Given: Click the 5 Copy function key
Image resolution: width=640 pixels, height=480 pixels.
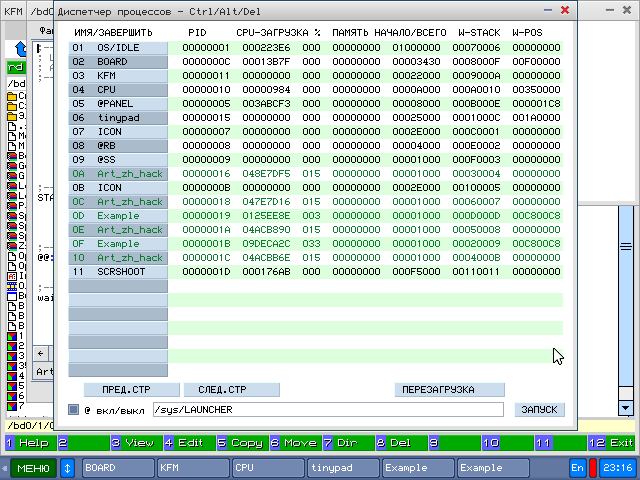Looking at the screenshot, I should pos(240,442).
